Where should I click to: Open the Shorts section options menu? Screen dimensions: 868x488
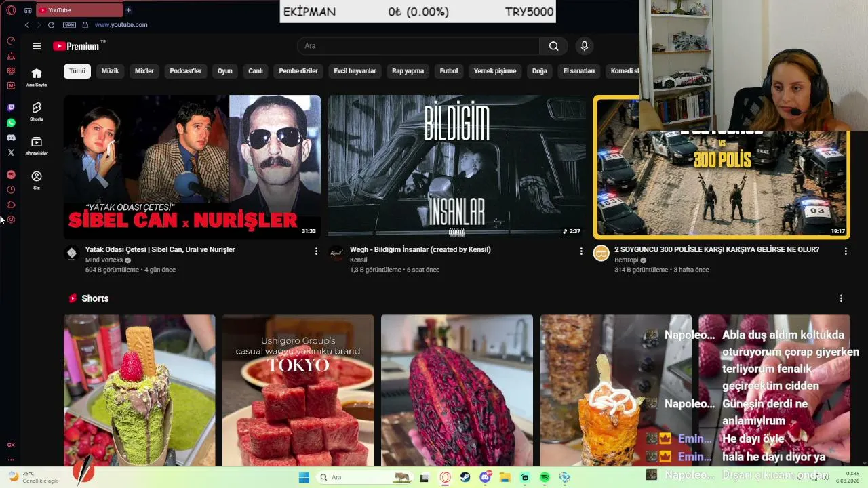841,298
